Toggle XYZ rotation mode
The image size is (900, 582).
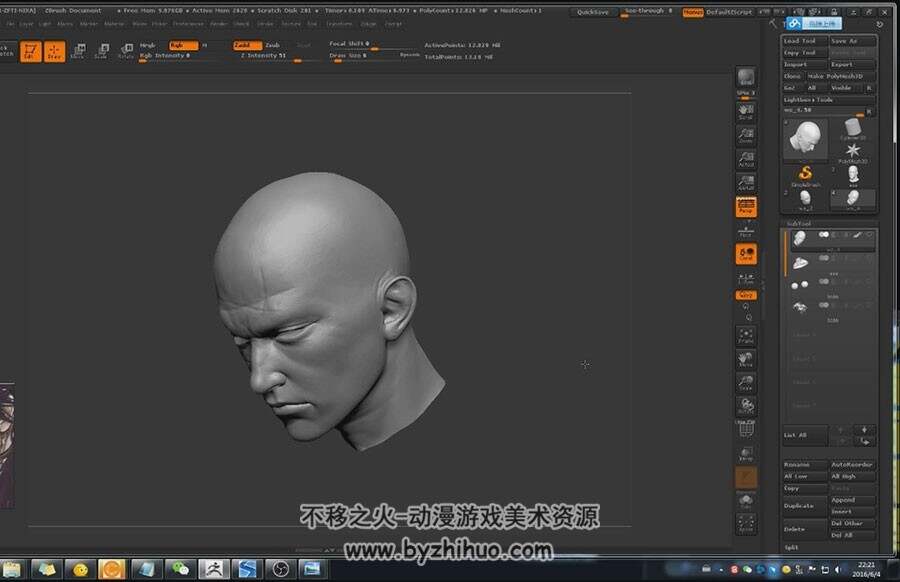click(x=746, y=295)
